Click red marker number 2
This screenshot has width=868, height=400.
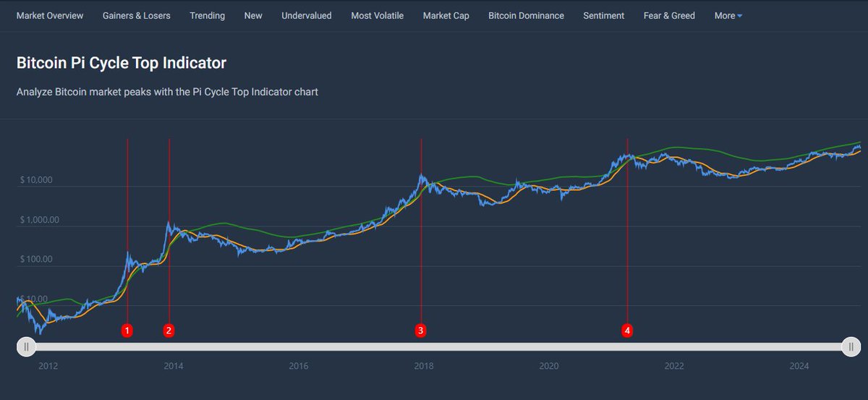169,331
